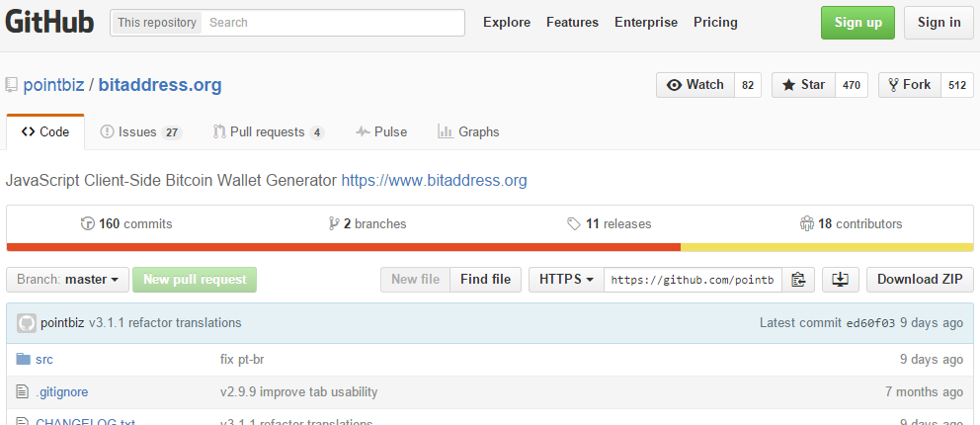Viewport: 980px width, 425px height.
Task: View the 512 forks count
Action: tap(957, 85)
